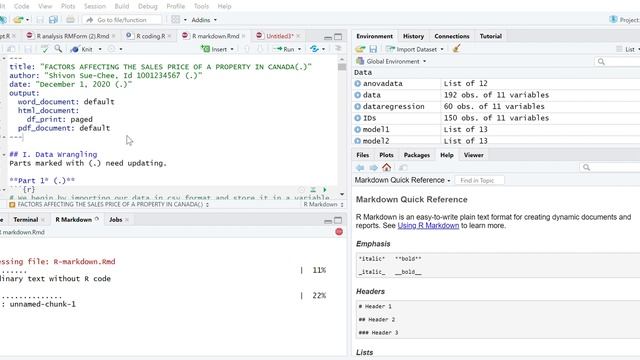Screen dimensions: 640x360
Task: Open the Global Environment dropdown
Action: click(391, 61)
